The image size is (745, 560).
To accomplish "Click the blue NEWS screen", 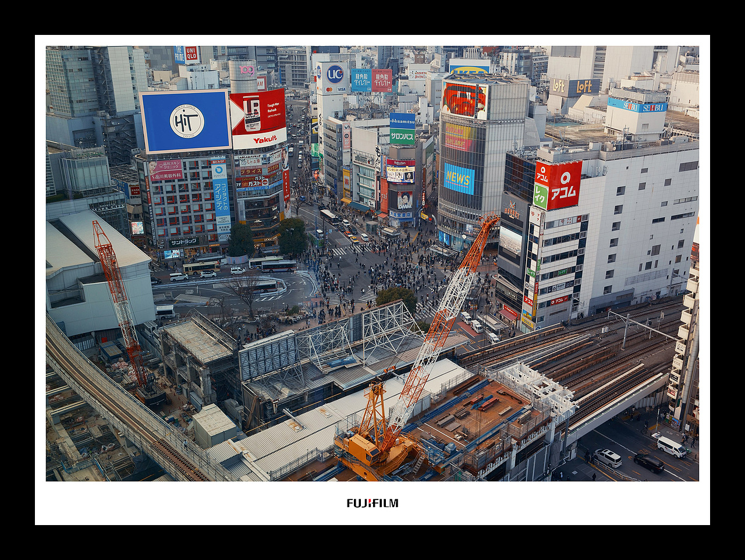I will click(x=458, y=178).
